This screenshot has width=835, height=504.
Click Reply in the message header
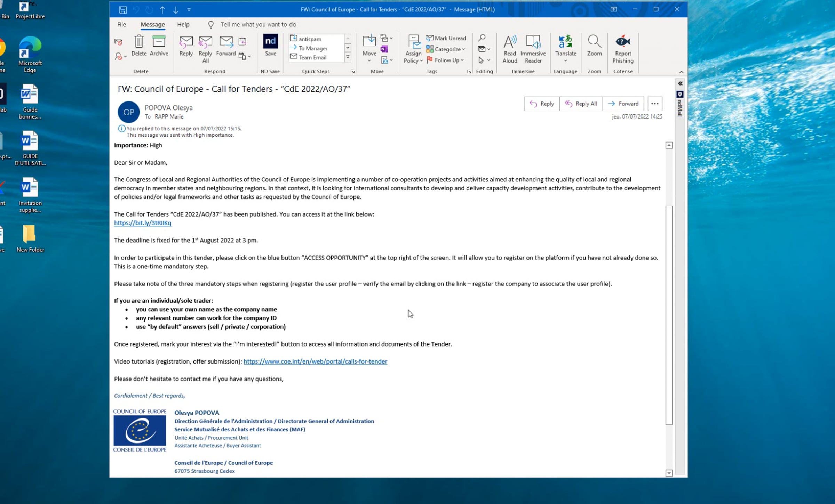click(542, 104)
